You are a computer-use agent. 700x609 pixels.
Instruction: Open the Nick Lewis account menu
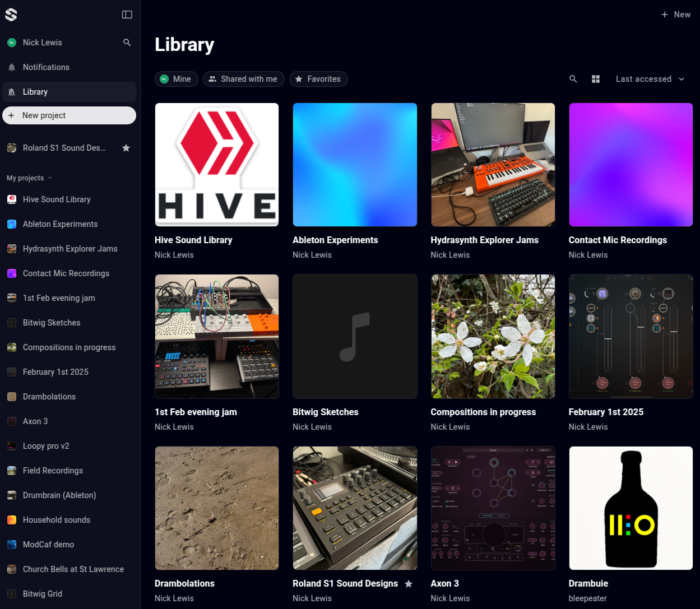click(x=42, y=43)
